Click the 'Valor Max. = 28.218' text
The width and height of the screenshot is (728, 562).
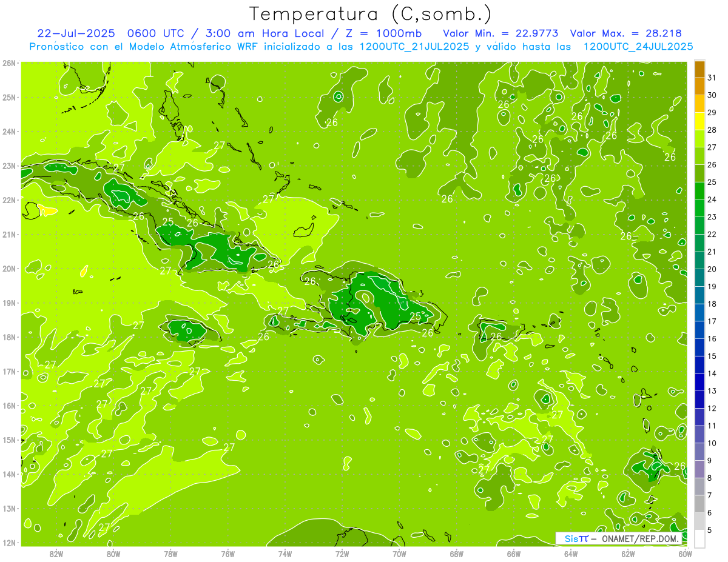[x=625, y=33]
